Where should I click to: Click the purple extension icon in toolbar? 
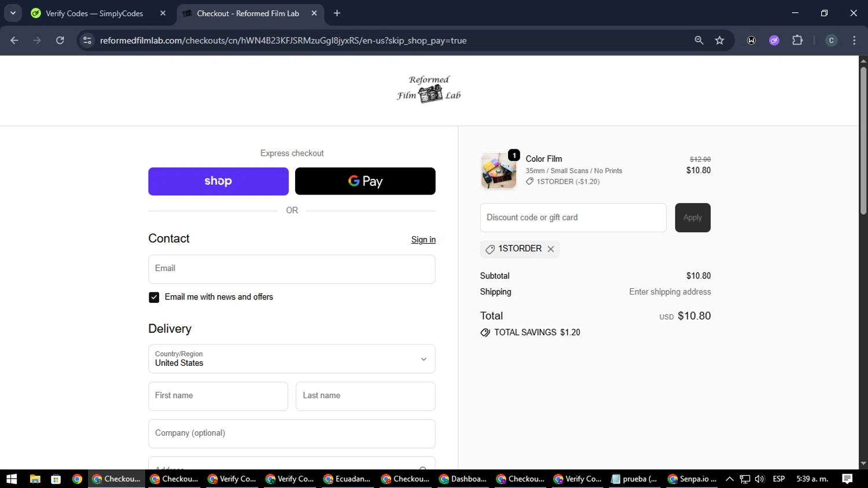click(774, 41)
